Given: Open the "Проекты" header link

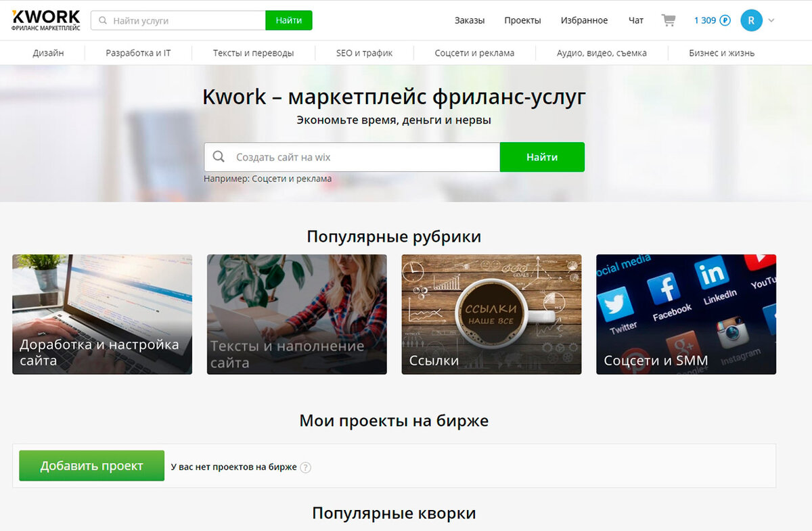Looking at the screenshot, I should coord(522,20).
